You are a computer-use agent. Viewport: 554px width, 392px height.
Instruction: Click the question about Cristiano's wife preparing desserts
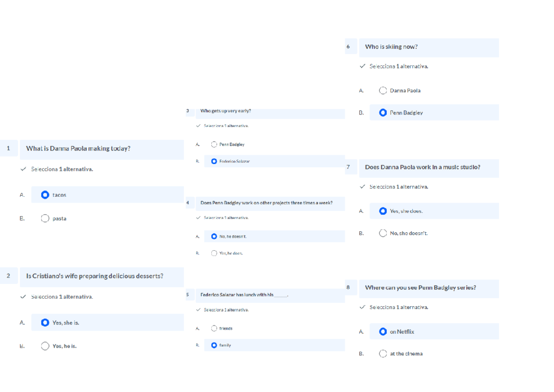95,276
